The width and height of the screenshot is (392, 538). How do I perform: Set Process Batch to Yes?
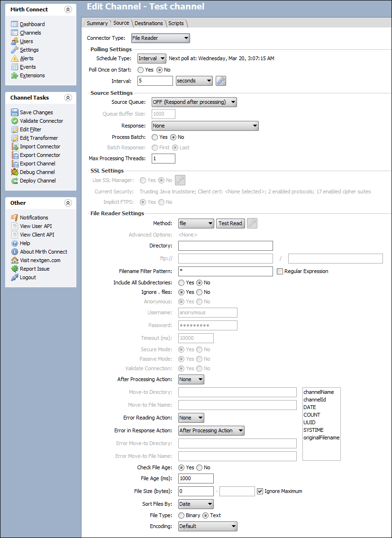(155, 137)
